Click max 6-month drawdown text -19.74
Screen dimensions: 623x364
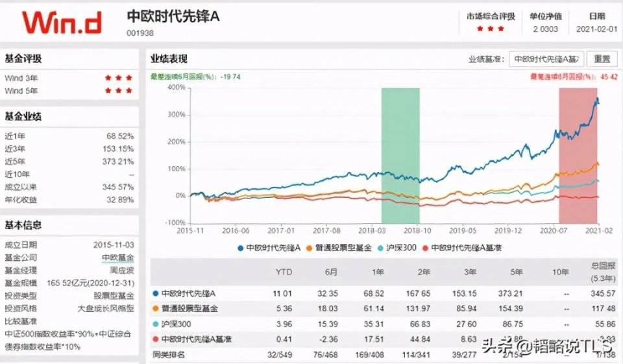[x=232, y=77]
